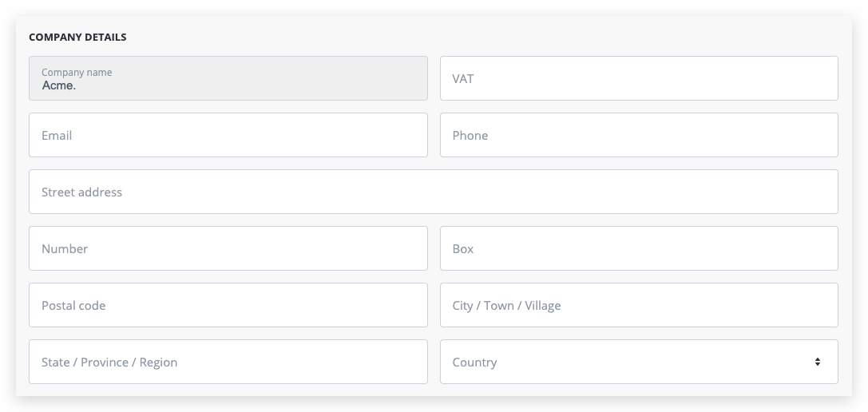868x412 pixels.
Task: Click the 'Company name' floating label
Action: [x=77, y=72]
